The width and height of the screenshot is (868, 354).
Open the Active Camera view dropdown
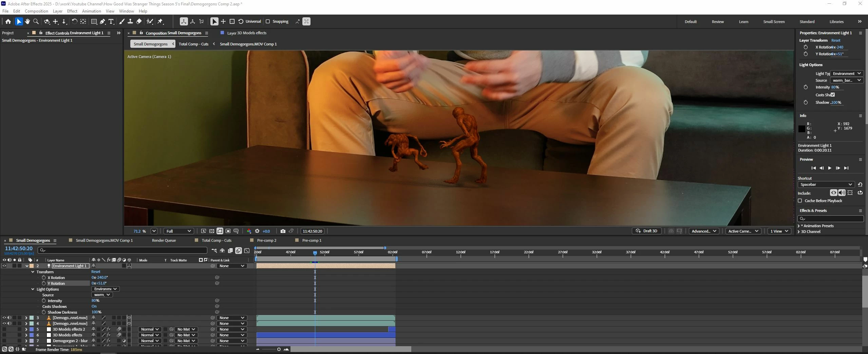tap(743, 231)
